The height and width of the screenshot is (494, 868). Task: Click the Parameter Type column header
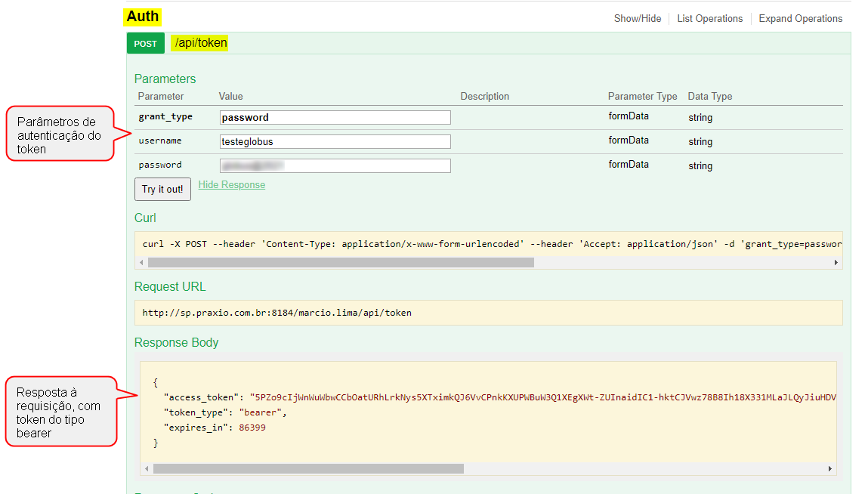[642, 97]
